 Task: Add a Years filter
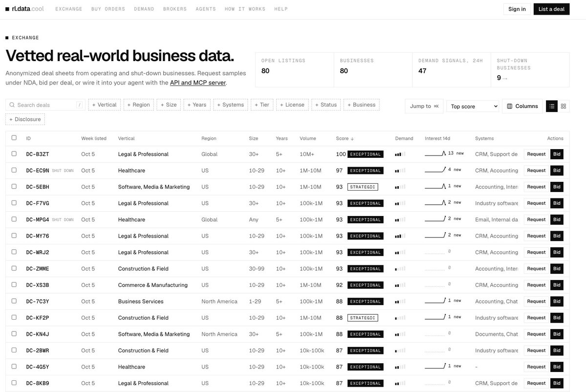coord(196,105)
